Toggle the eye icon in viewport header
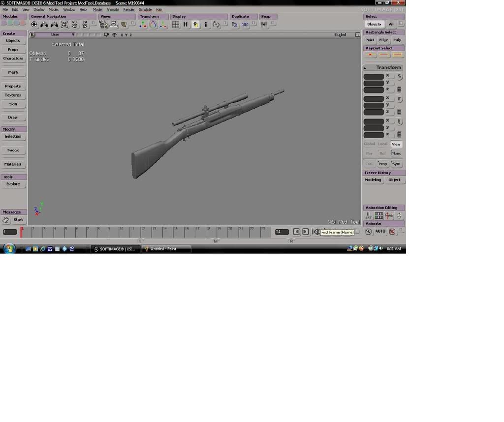 tap(114, 35)
